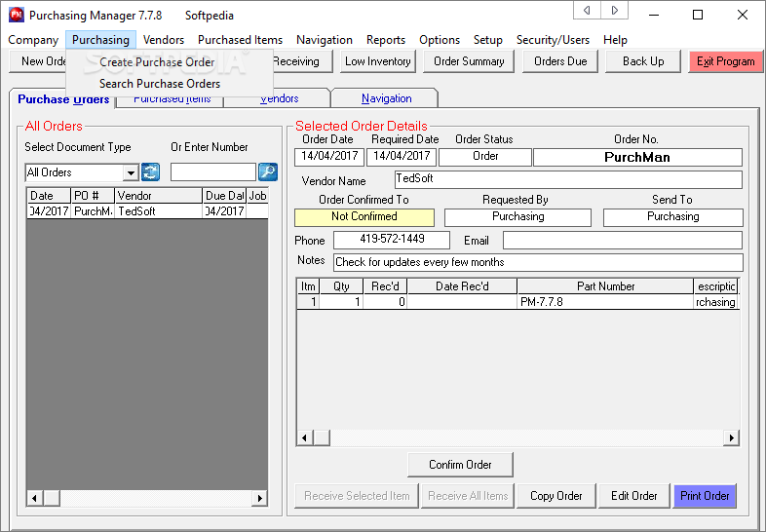Click orders list scroll right arrow
This screenshot has height=532, width=766.
[259, 498]
